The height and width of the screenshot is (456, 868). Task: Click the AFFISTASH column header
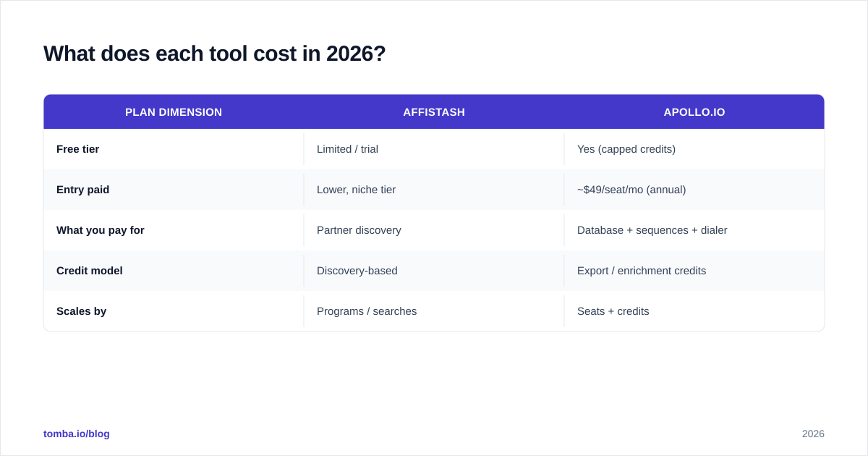click(x=434, y=112)
